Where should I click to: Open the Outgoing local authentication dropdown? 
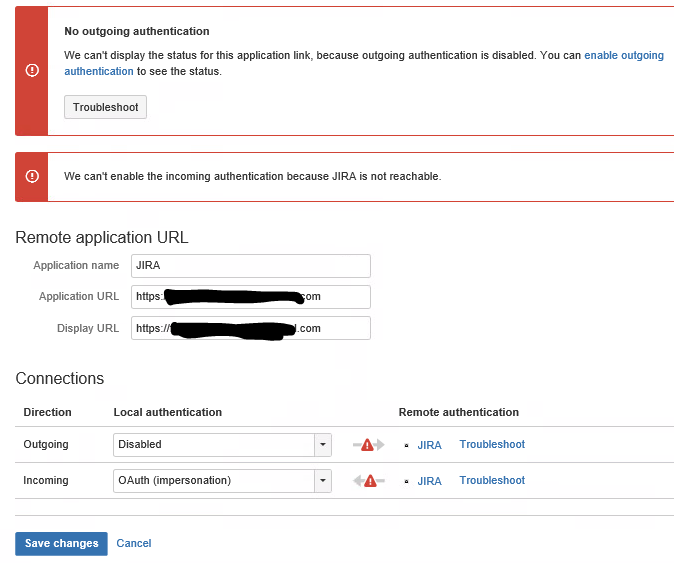point(222,445)
